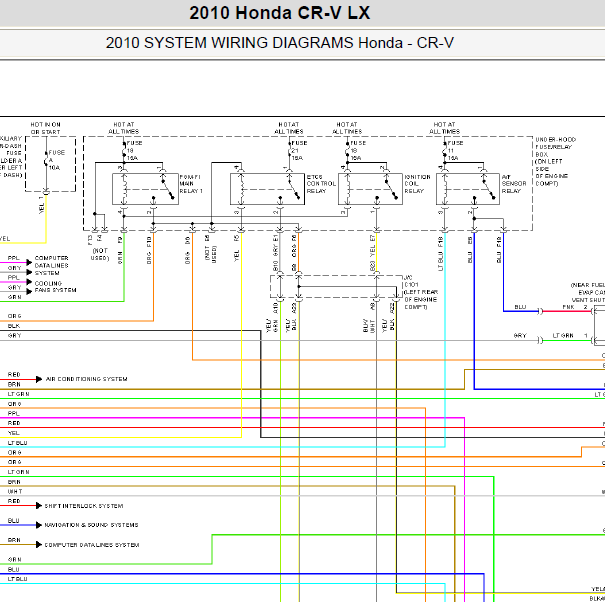Click the 'PNK' wire label on the red wire
This screenshot has width=605, height=602.
coord(568,307)
